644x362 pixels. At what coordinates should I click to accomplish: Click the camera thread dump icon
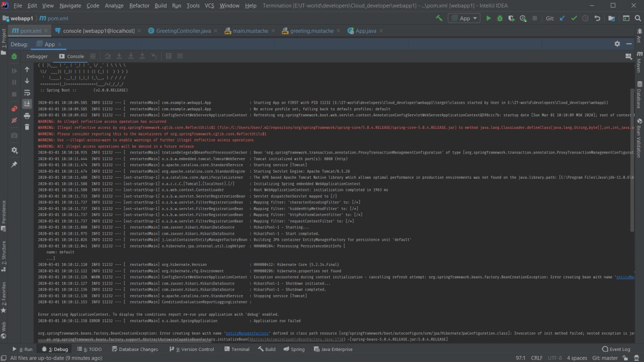click(14, 135)
